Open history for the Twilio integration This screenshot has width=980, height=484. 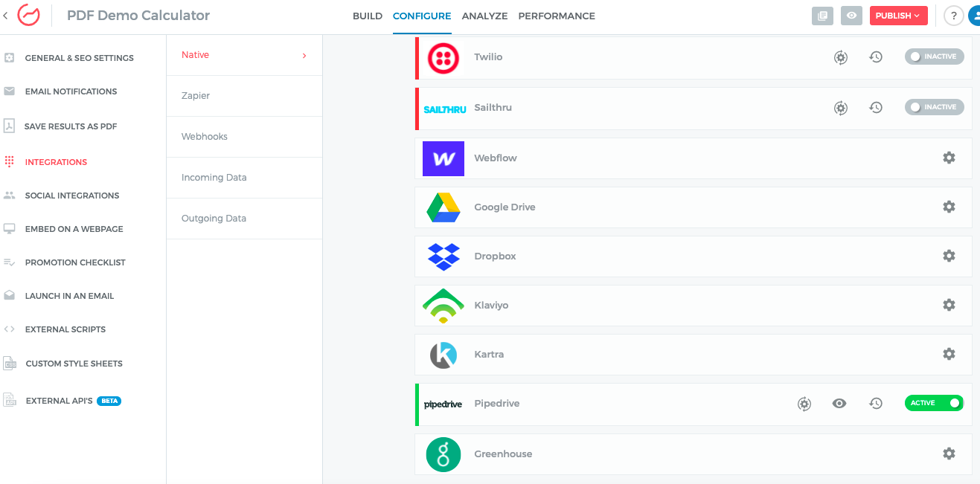coord(876,57)
